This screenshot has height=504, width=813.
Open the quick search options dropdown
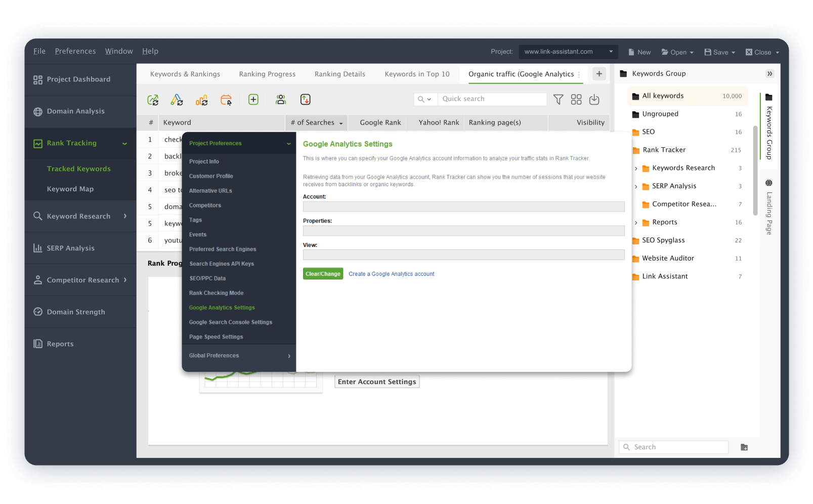tap(425, 99)
